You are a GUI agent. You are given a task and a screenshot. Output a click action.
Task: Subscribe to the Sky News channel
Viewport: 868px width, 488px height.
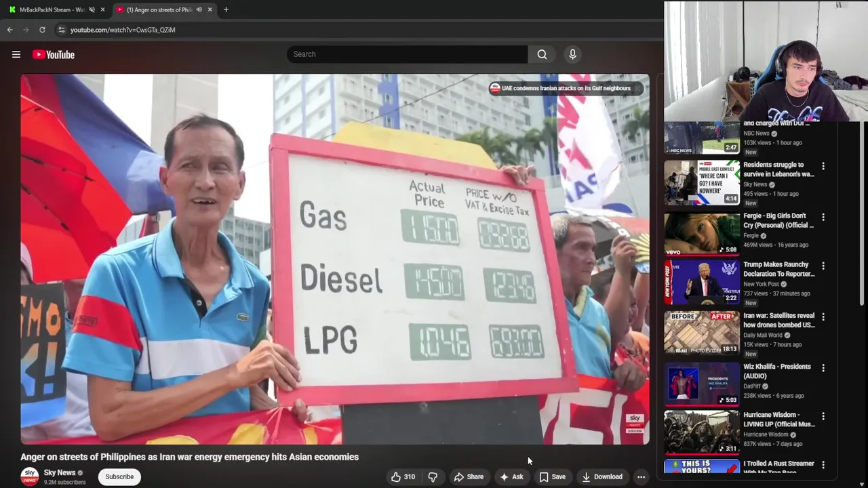tap(119, 476)
